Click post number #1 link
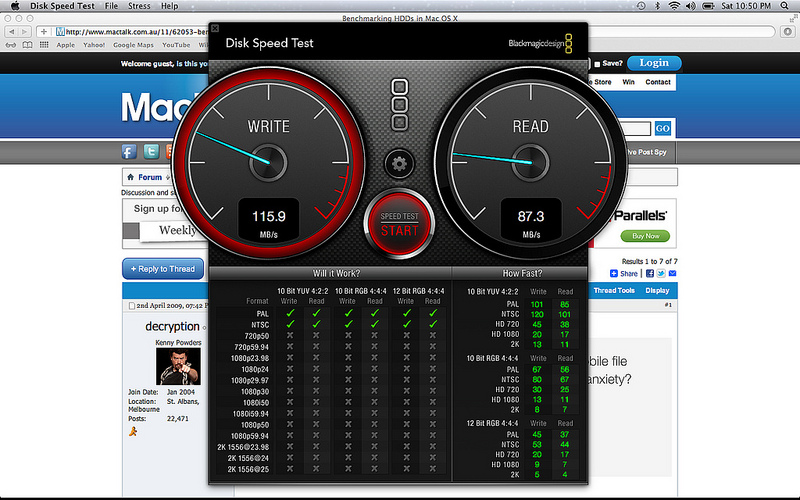This screenshot has width=800, height=500. 668,305
